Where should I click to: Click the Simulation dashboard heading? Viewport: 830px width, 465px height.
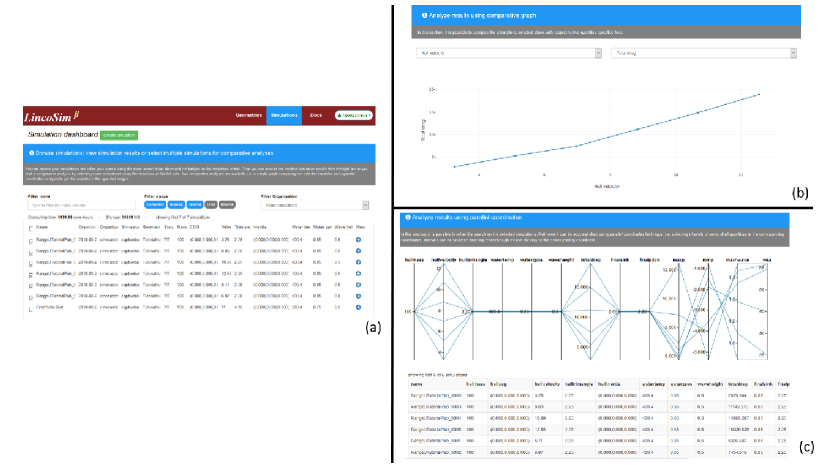63,135
